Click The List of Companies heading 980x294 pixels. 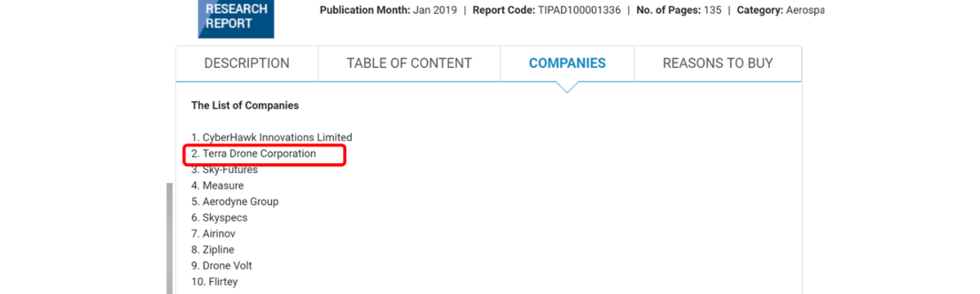245,105
